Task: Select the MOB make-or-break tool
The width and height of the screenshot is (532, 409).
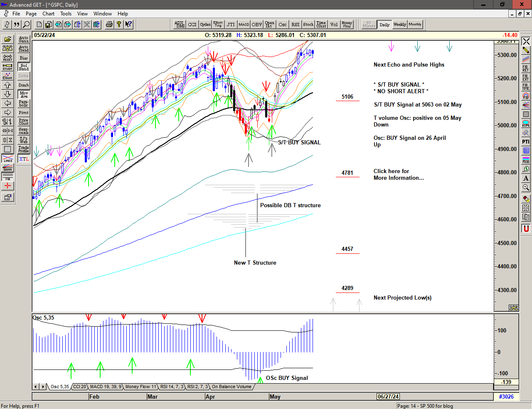Action: [526, 160]
